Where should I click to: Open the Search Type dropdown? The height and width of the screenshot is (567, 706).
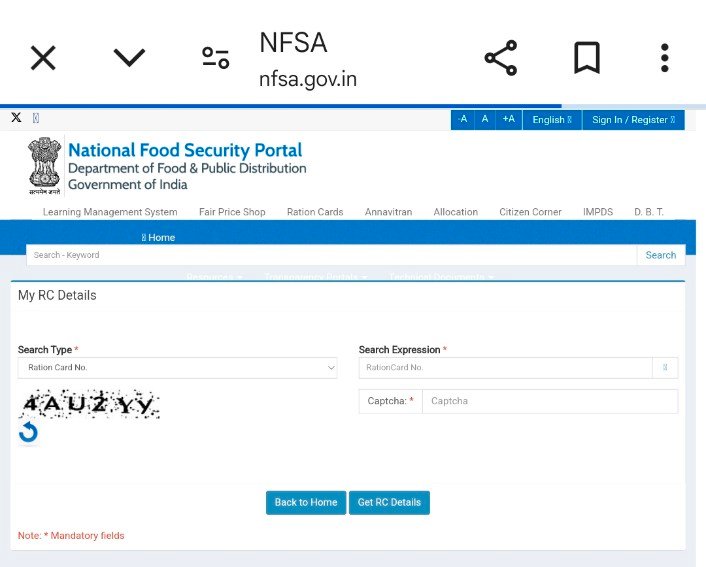pyautogui.click(x=177, y=368)
